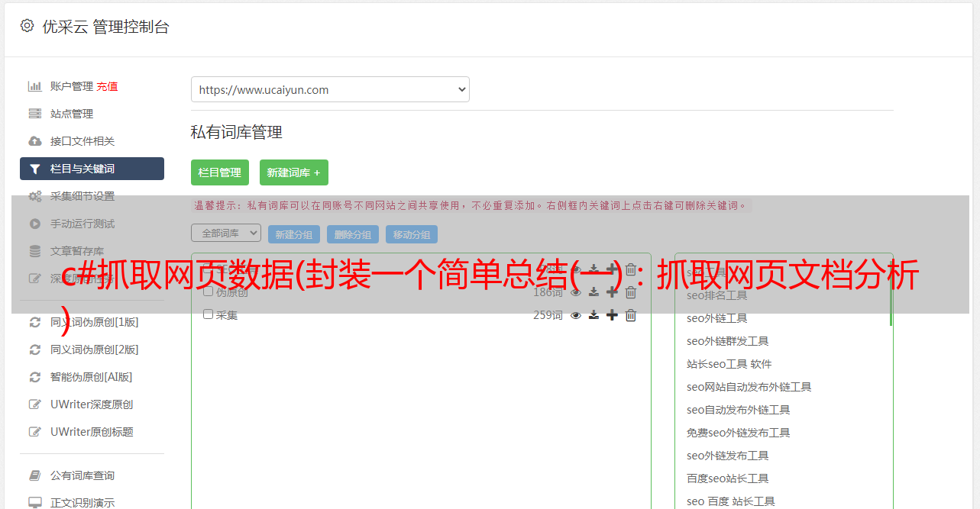Toggle eye icon in 伪原创 row
This screenshot has width=980, height=509.
coord(576,292)
